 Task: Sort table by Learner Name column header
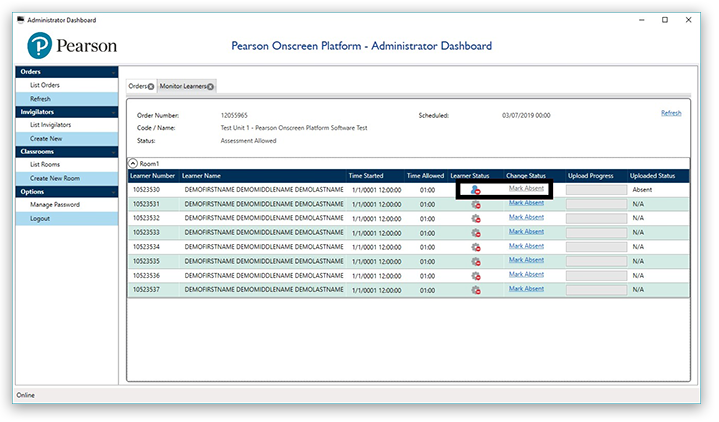pos(205,176)
